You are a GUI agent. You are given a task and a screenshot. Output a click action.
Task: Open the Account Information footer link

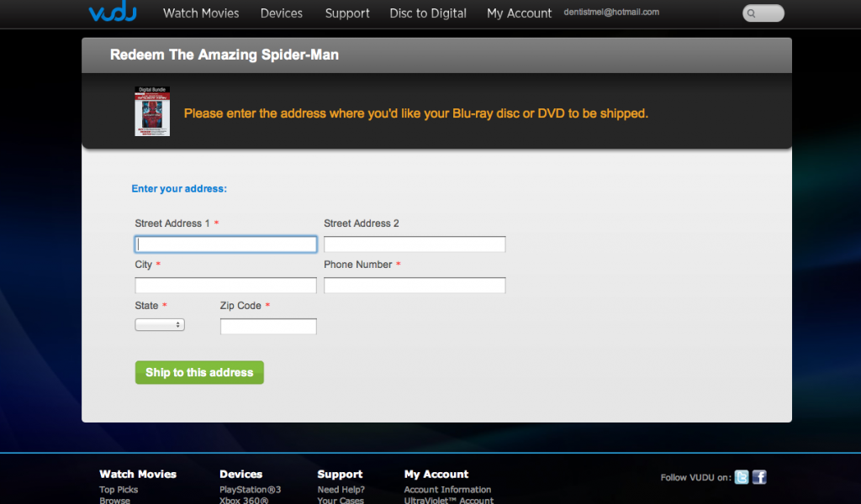pyautogui.click(x=447, y=490)
